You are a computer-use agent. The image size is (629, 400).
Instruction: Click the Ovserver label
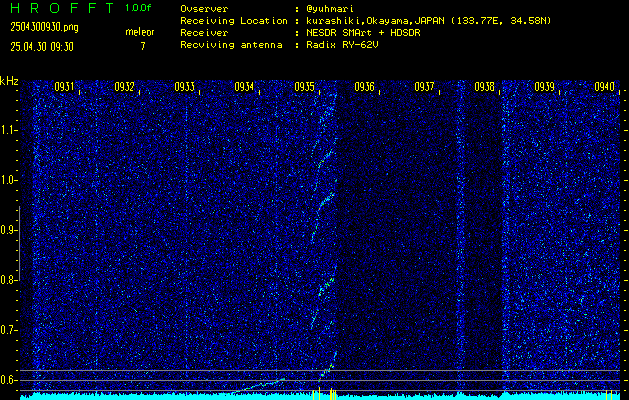pos(204,9)
